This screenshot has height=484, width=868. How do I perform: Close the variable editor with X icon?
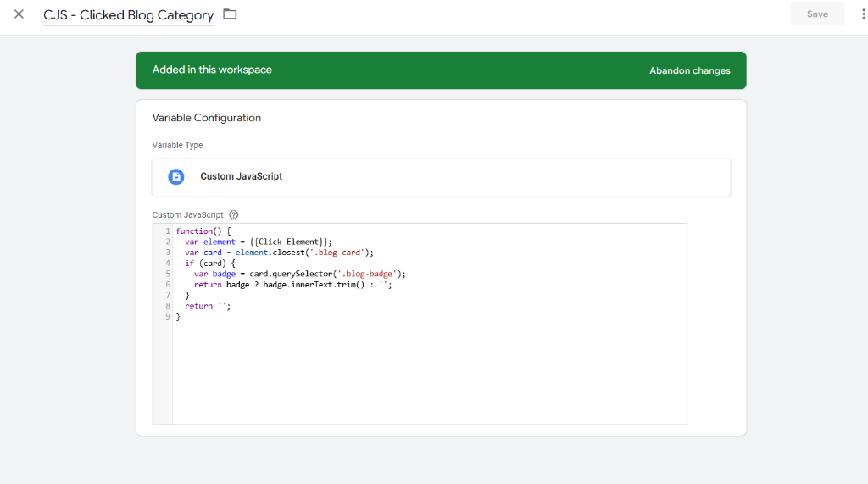[x=19, y=14]
